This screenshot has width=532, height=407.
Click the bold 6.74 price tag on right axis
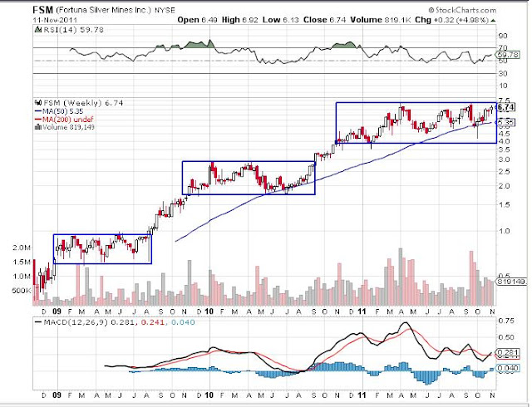point(506,107)
